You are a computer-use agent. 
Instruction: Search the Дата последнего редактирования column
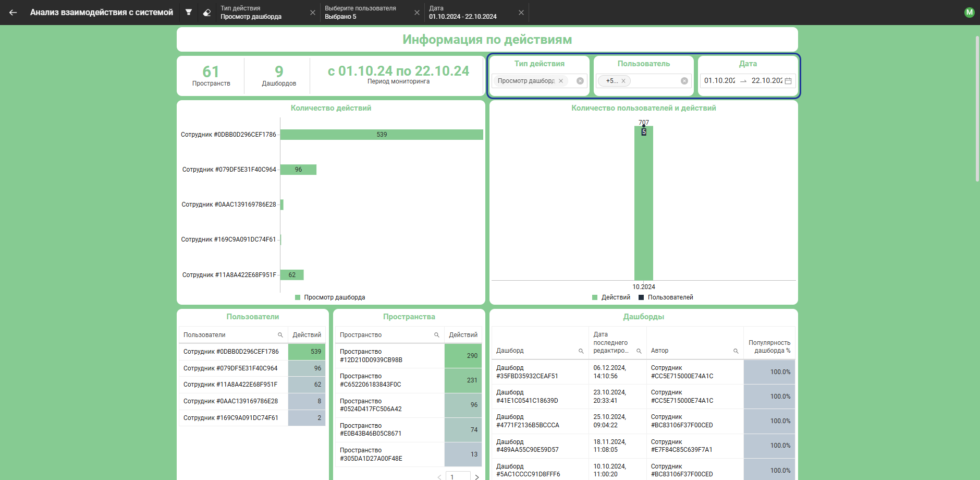tap(639, 351)
